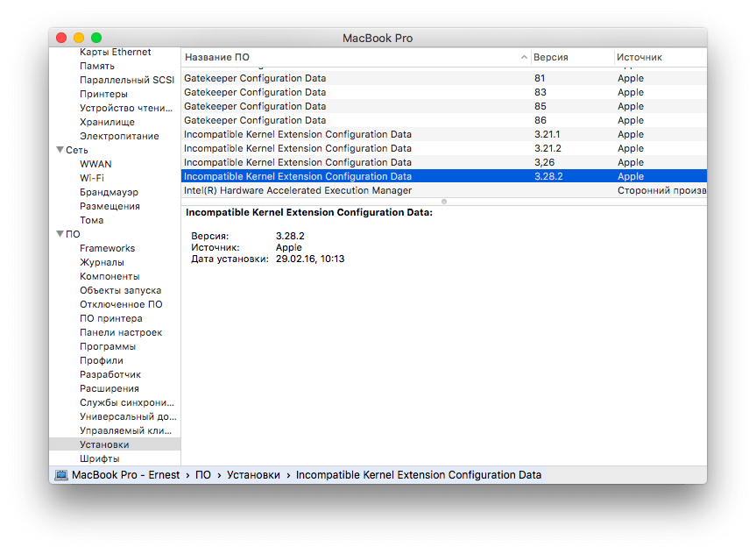
Task: Select Профили in the sidebar
Action: point(102,359)
